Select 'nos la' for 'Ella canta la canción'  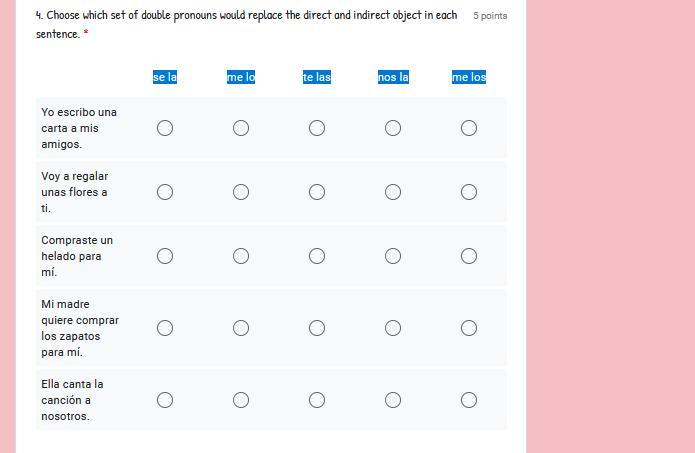(x=393, y=400)
